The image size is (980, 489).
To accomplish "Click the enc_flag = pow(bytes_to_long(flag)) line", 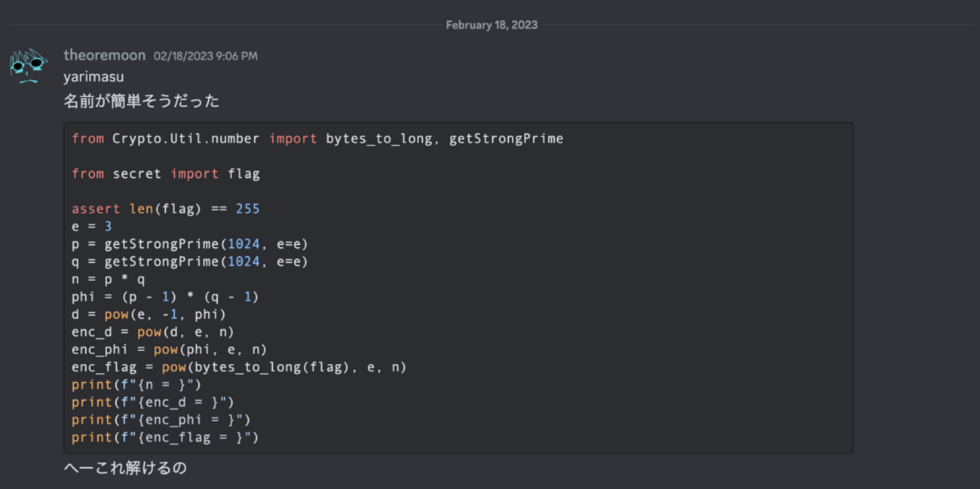I will 239,367.
